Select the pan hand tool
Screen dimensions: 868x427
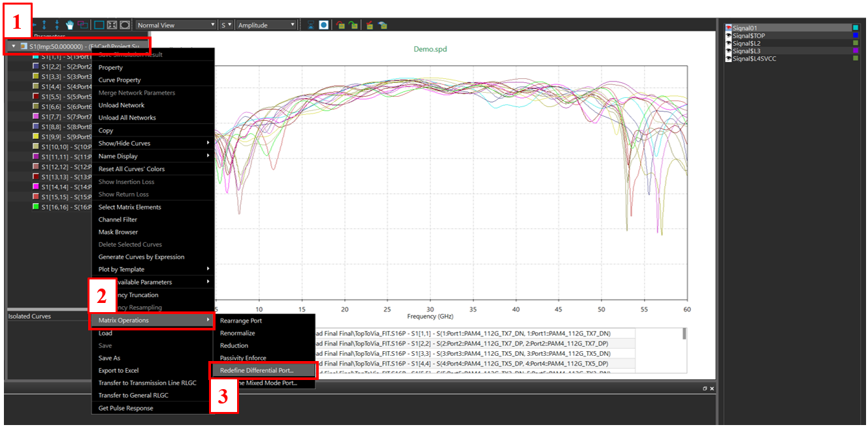point(70,25)
